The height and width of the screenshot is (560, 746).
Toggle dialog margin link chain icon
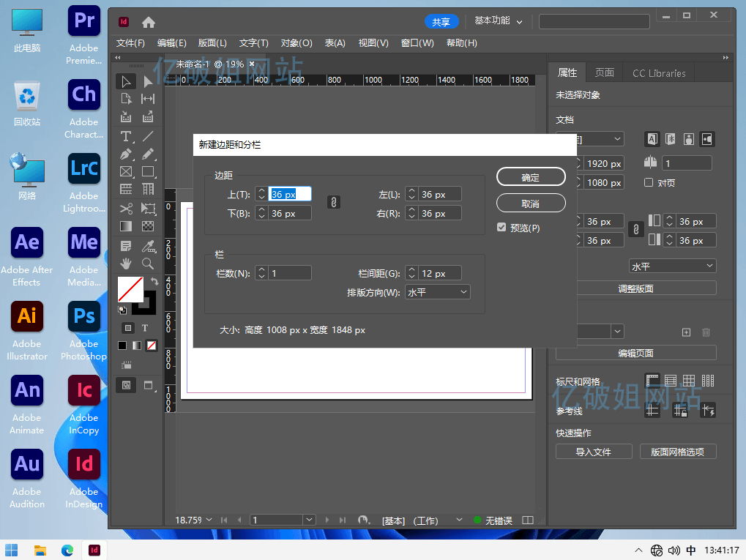334,203
